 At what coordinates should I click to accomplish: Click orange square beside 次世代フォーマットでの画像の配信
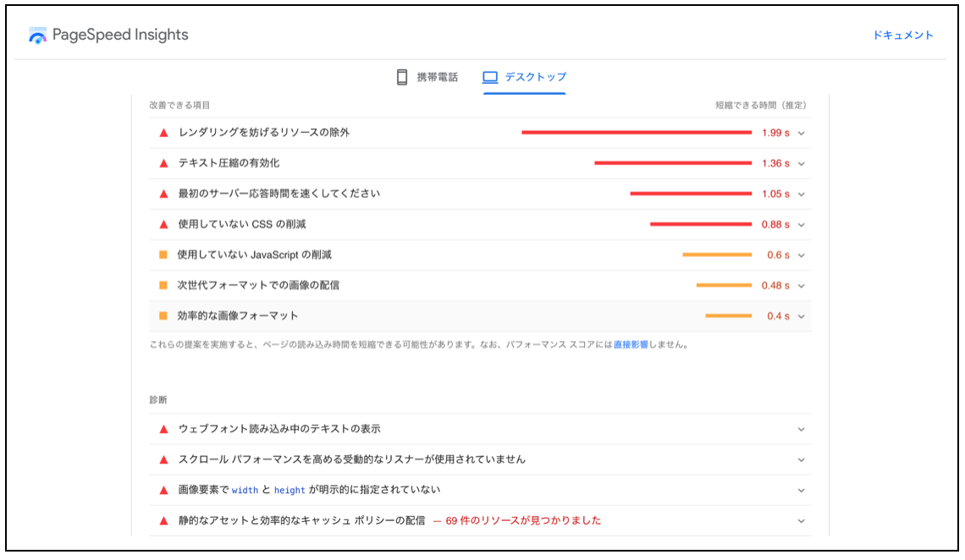pyautogui.click(x=163, y=285)
